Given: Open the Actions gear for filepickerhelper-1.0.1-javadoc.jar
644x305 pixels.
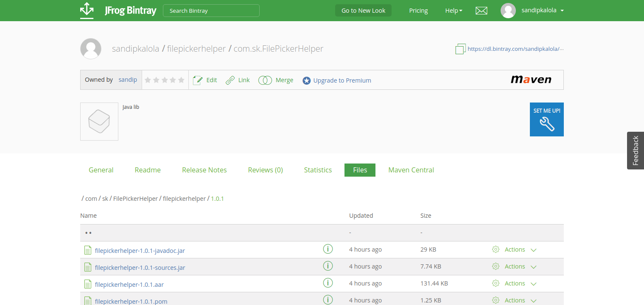Looking at the screenshot, I should pyautogui.click(x=496, y=249).
